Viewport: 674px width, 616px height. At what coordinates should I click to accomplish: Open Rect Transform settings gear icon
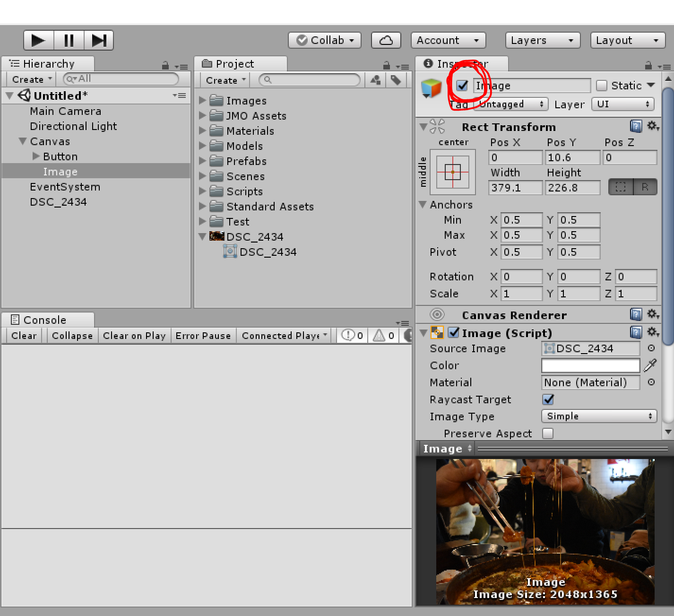pos(653,126)
